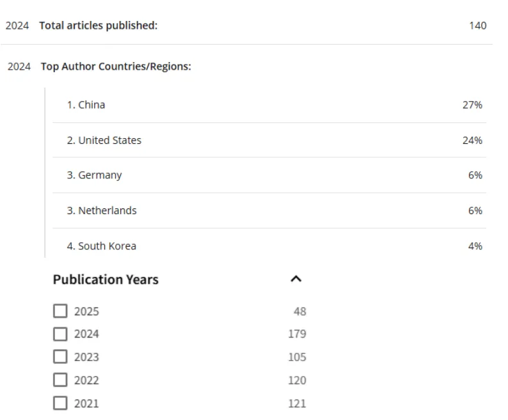The image size is (508, 420).
Task: Select the South Korea country row
Action: pyautogui.click(x=269, y=245)
